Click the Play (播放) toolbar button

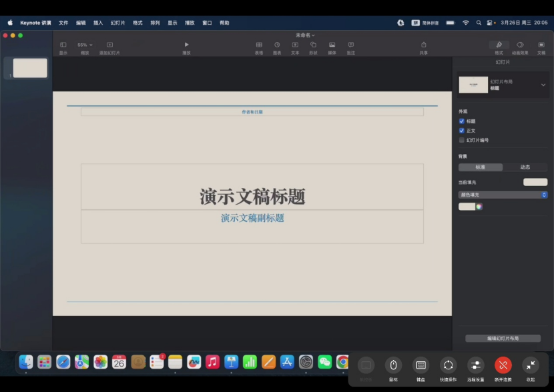point(186,45)
